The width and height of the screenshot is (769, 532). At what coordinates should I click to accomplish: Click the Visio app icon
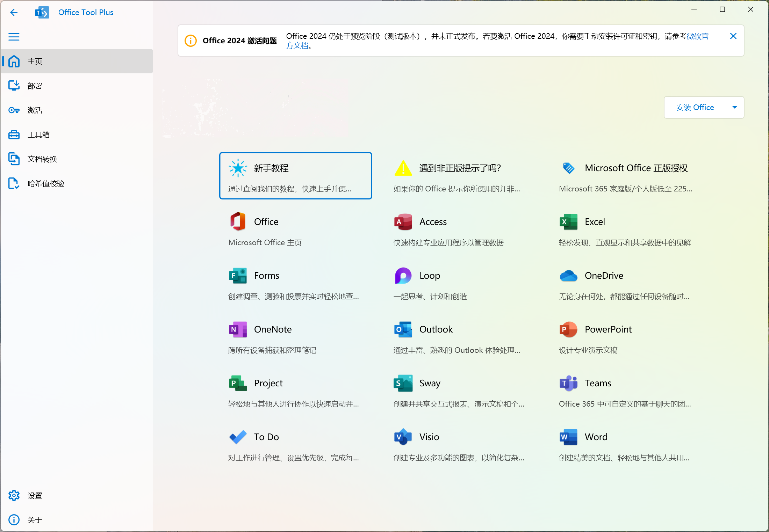coord(403,437)
